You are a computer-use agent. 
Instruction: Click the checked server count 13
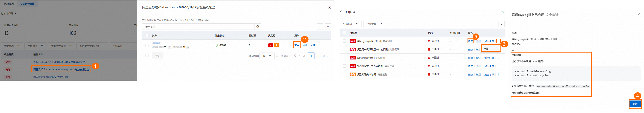click(x=6, y=33)
